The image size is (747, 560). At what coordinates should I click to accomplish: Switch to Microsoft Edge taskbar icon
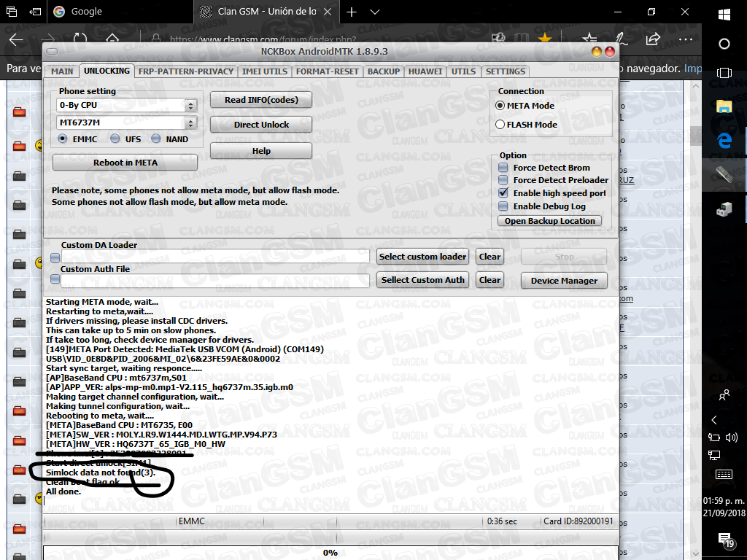tap(724, 141)
